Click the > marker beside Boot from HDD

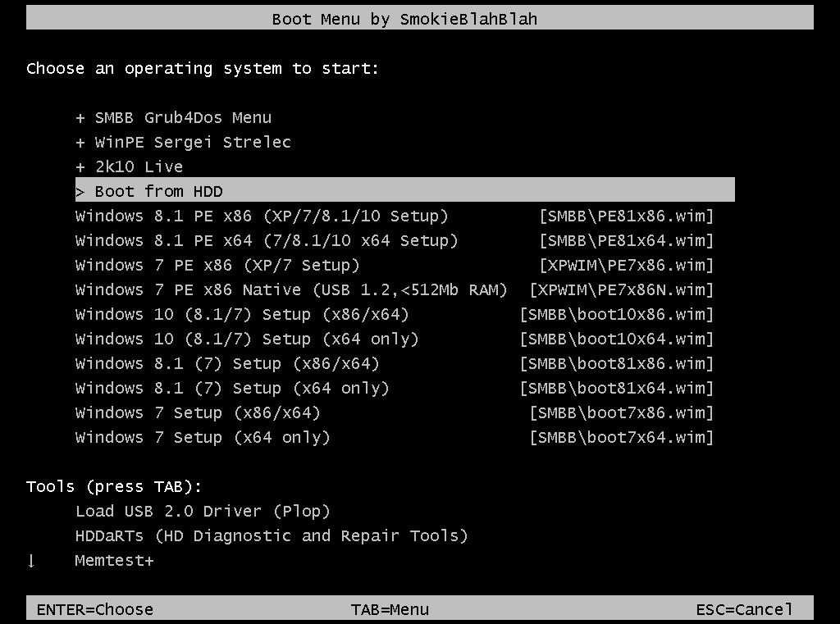point(80,192)
